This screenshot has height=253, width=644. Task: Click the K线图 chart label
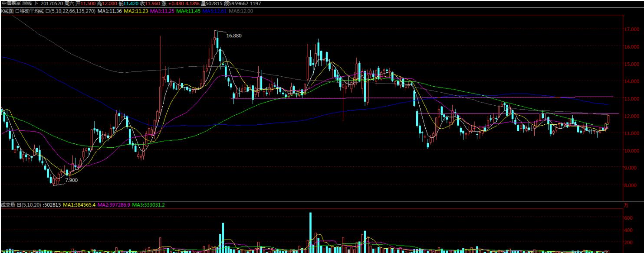[7, 11]
